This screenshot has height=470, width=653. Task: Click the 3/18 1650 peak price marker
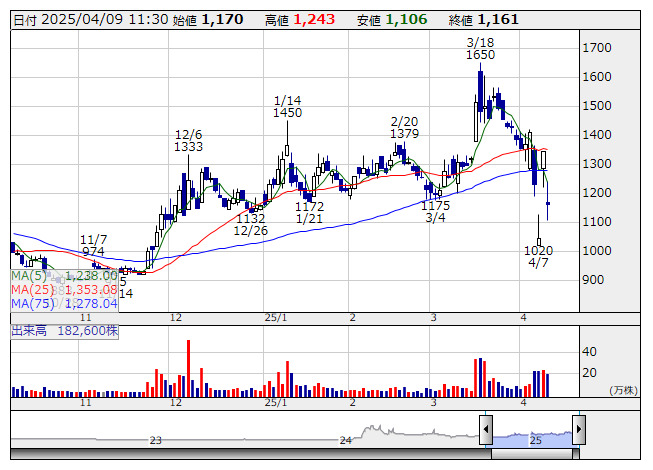pyautogui.click(x=480, y=49)
